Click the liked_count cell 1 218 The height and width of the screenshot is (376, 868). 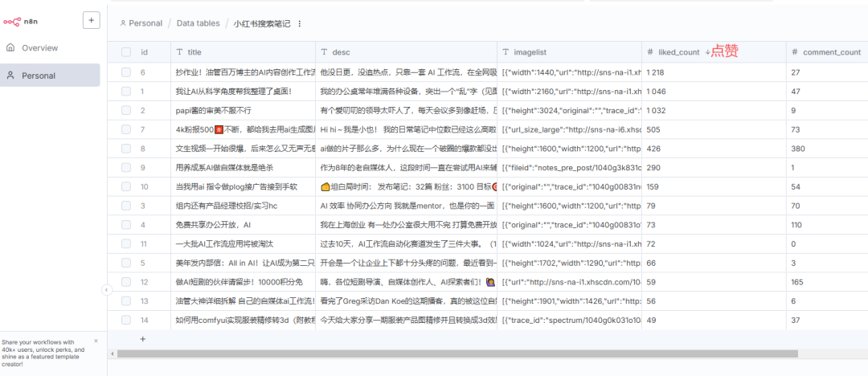click(714, 72)
